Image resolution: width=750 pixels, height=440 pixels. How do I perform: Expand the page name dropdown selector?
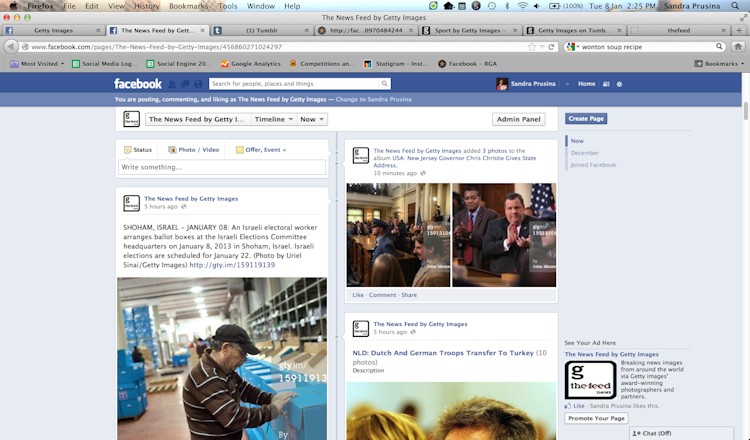tap(198, 119)
